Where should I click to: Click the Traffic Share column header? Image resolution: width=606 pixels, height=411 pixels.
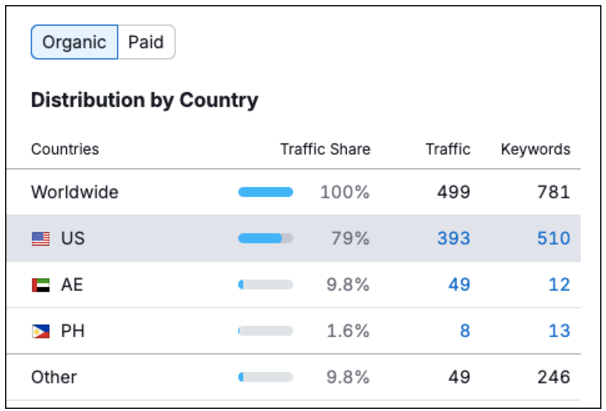coord(325,149)
